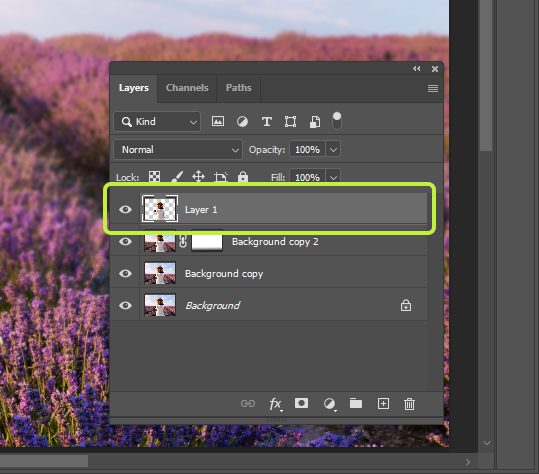
Task: Create a new layer plus icon
Action: tap(383, 404)
